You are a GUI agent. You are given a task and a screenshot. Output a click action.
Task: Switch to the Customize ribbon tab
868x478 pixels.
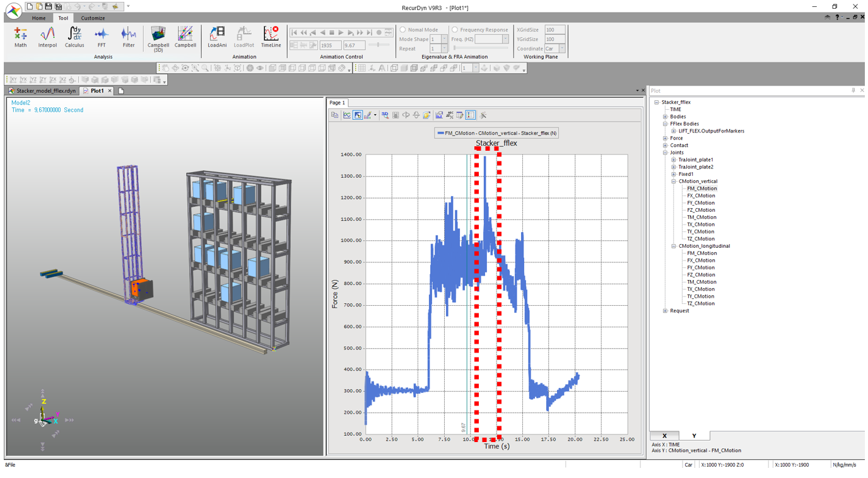[93, 18]
